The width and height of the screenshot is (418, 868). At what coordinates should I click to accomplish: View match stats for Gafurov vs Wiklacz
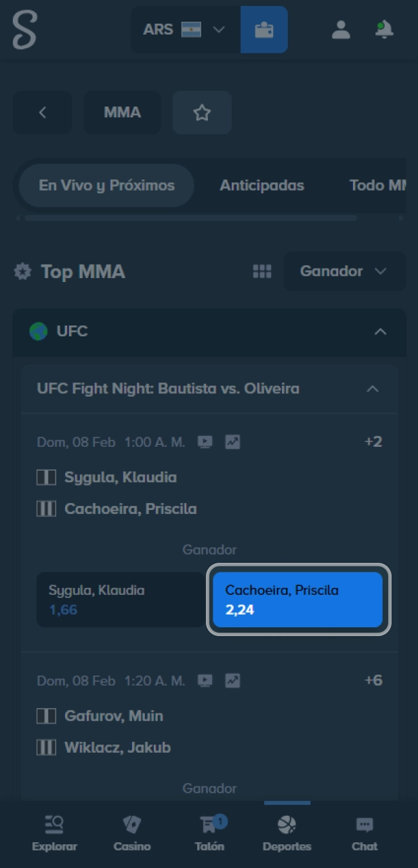click(x=232, y=680)
